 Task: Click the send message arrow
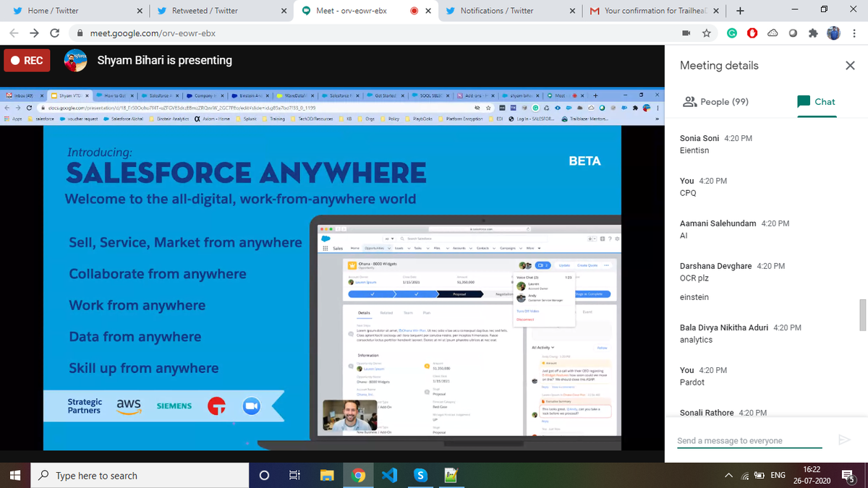tap(843, 440)
